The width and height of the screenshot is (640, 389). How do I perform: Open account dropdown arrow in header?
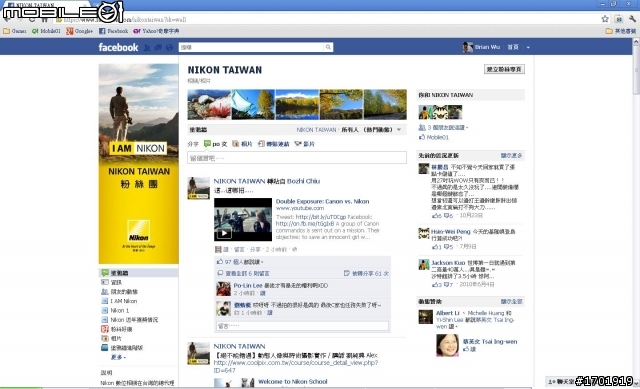point(528,47)
